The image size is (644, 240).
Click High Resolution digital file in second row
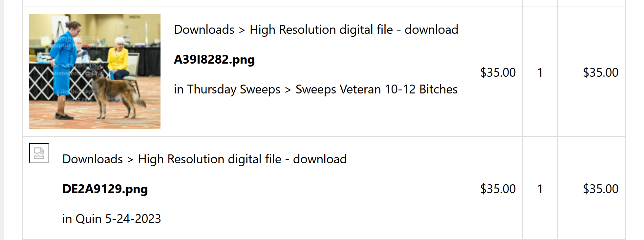tap(209, 159)
